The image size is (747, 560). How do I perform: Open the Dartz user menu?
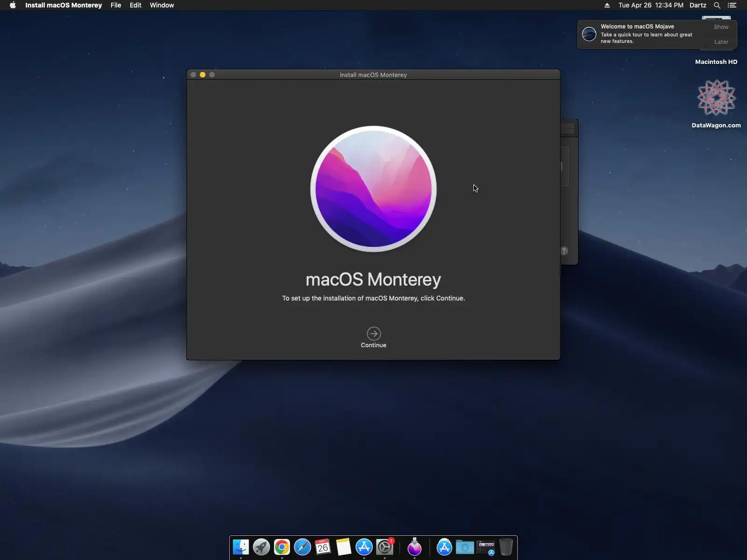698,5
